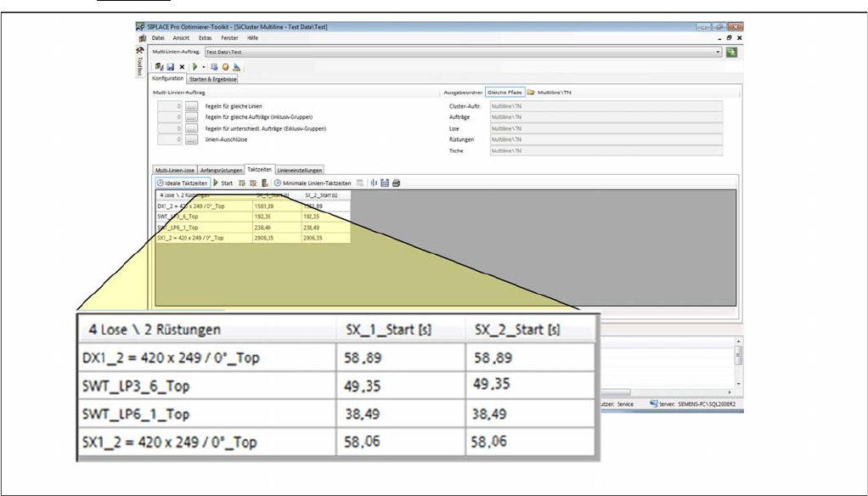
Task: Click ellipsis button for Linien-Ausschlüsse
Action: click(x=191, y=139)
